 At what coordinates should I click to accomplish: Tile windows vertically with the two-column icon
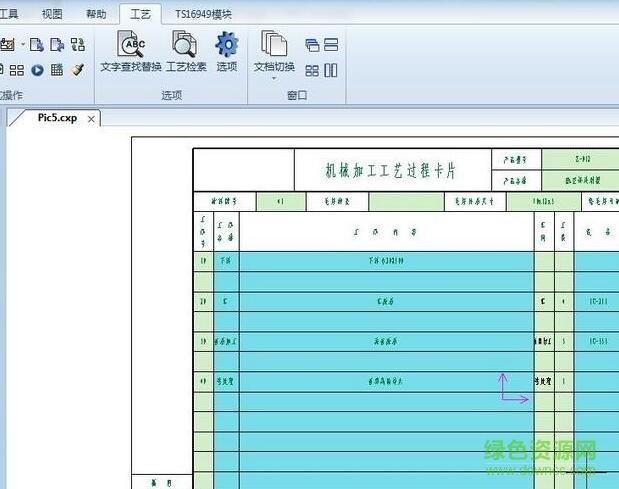click(331, 71)
